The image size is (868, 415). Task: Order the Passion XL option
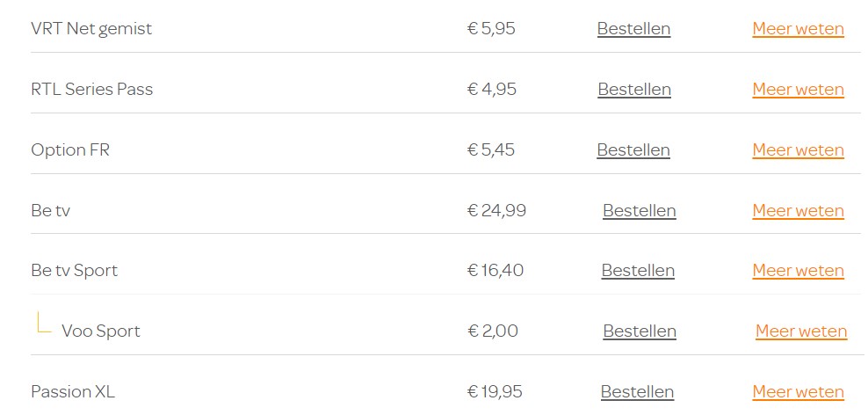click(x=638, y=392)
